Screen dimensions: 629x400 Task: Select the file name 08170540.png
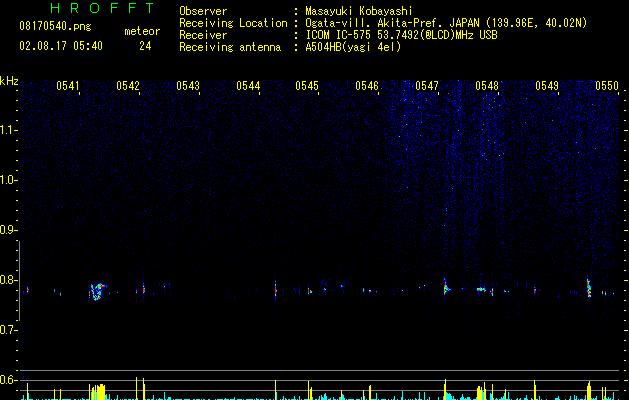pyautogui.click(x=55, y=26)
